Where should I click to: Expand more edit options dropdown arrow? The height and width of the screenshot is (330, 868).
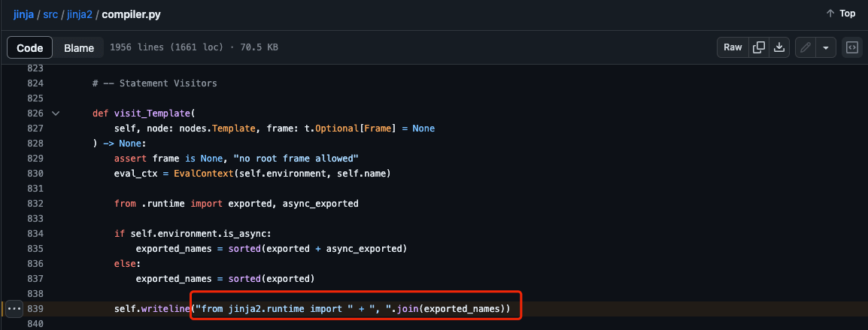(x=825, y=47)
